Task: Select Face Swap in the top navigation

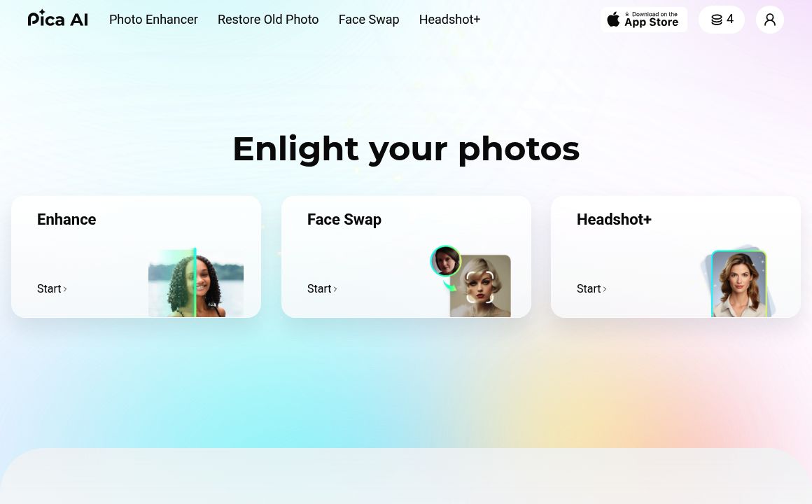Action: click(369, 20)
